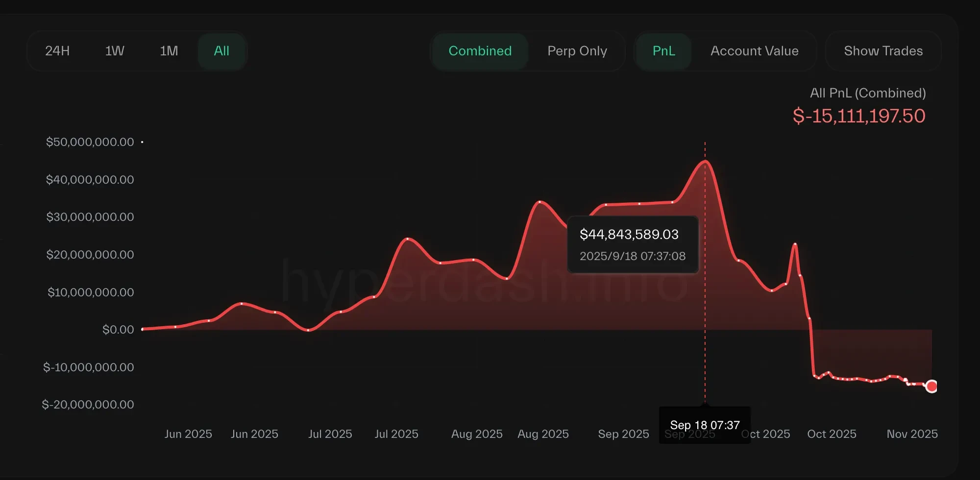Click the $0.00 y-axis label
This screenshot has height=480, width=980.
click(118, 330)
